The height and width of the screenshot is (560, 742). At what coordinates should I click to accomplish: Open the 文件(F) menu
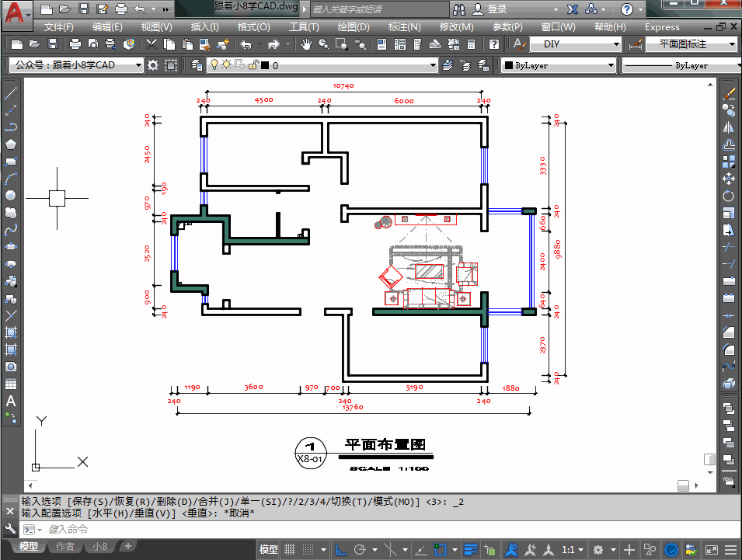59,27
